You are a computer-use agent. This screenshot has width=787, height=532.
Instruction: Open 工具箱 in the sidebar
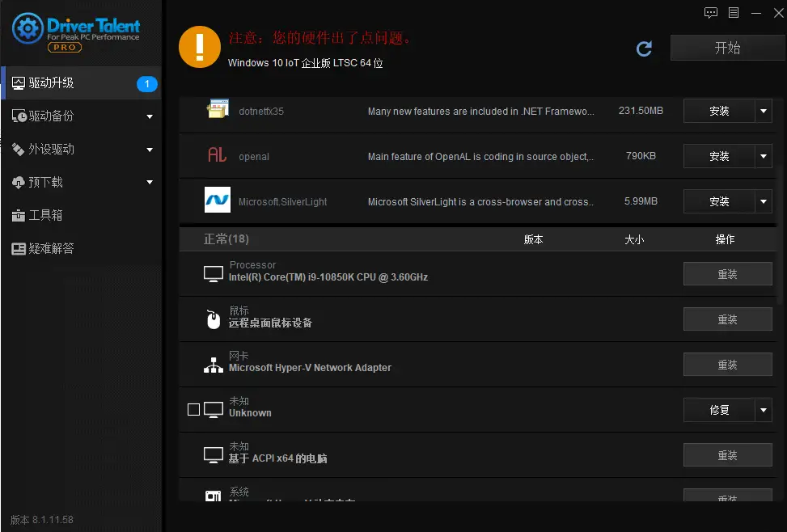[81, 215]
